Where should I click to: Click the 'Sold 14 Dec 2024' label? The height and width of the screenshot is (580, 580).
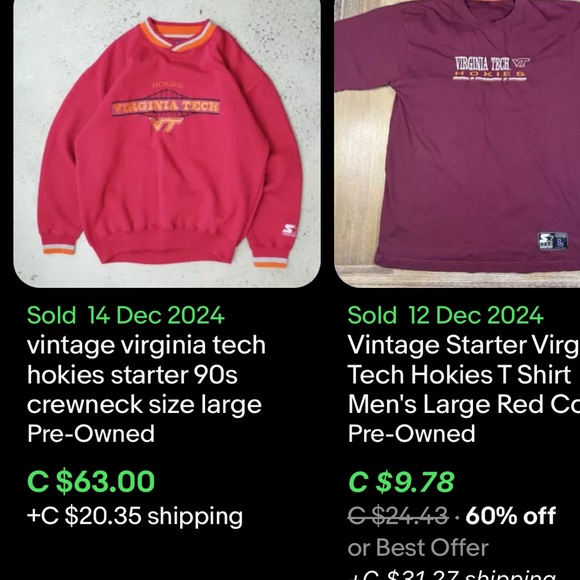pyautogui.click(x=126, y=315)
